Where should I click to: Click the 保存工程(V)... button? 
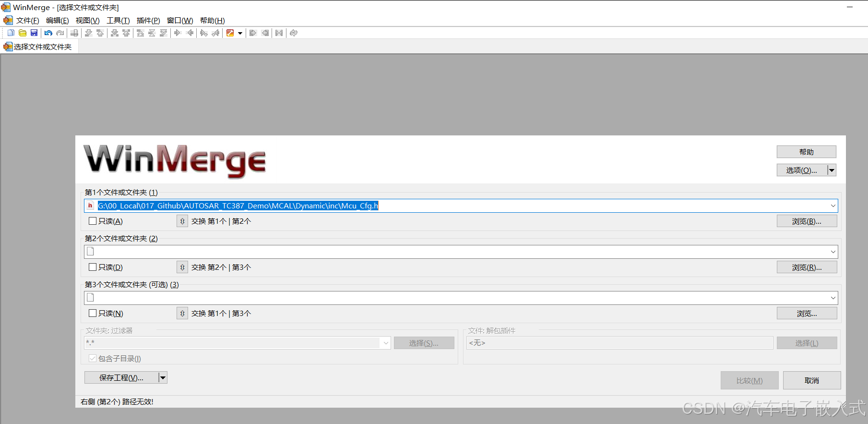click(121, 377)
